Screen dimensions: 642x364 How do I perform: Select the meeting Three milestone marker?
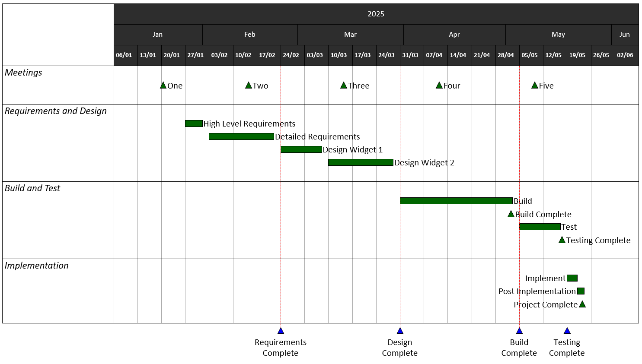(344, 85)
